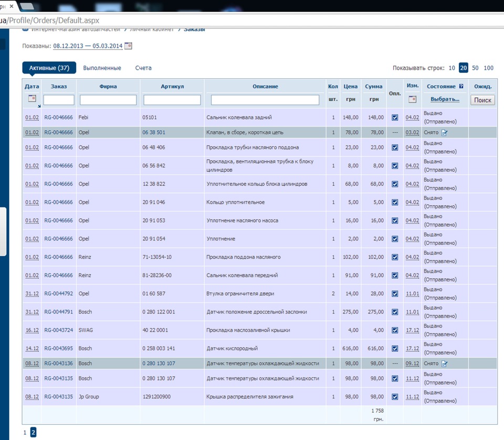Image resolution: width=504 pixels, height=440 pixels.
Task: Open order RG-0043695
Action: [58, 349]
